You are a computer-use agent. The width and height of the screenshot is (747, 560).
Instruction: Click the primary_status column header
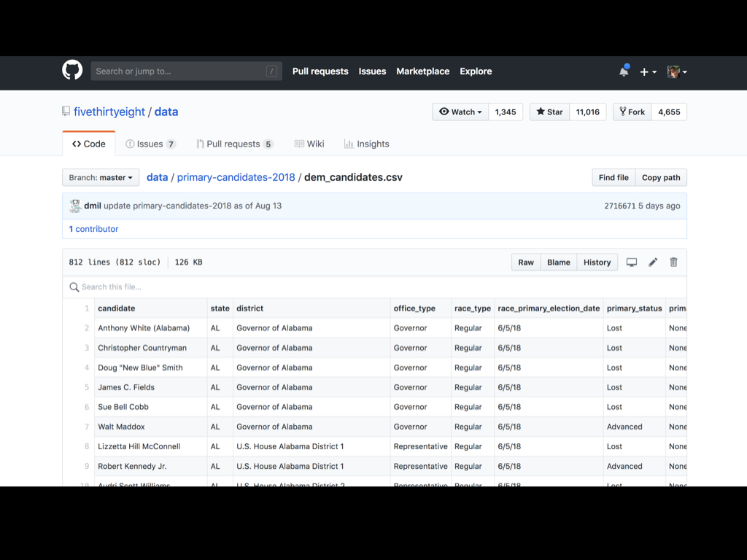[634, 308]
